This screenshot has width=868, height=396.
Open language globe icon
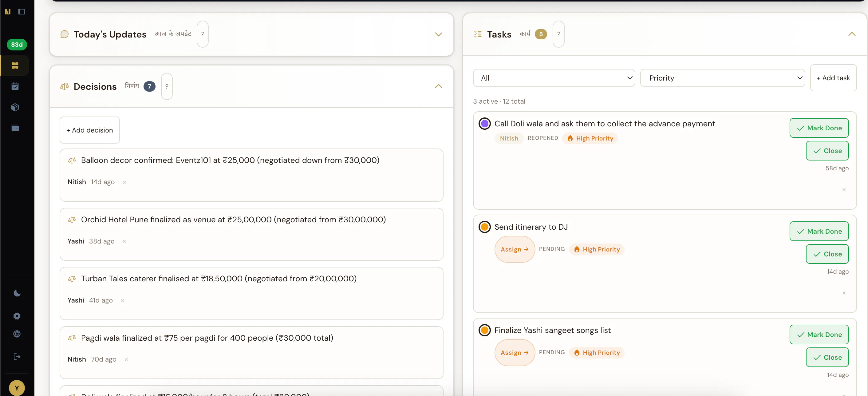tap(17, 334)
